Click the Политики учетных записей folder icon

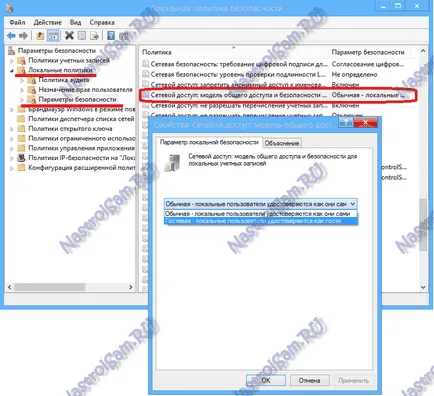[21, 61]
